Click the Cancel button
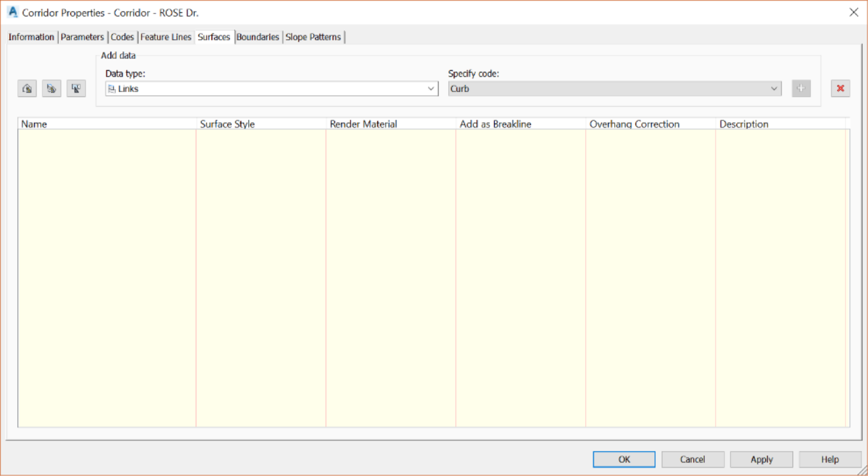The image size is (868, 476). 692,459
